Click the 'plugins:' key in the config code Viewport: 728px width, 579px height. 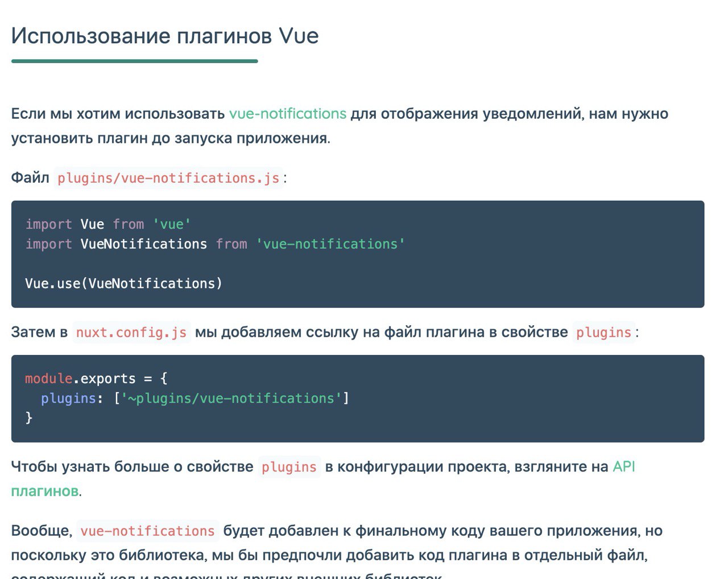(x=72, y=398)
